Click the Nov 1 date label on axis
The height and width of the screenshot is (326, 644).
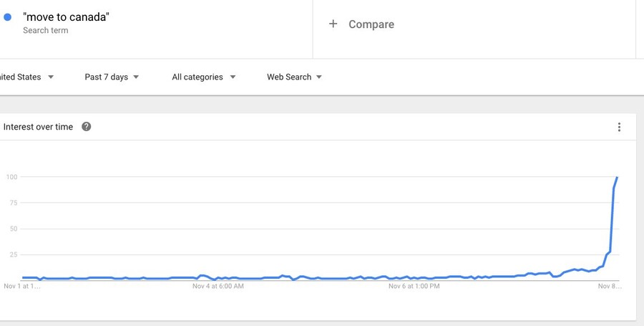click(x=22, y=287)
